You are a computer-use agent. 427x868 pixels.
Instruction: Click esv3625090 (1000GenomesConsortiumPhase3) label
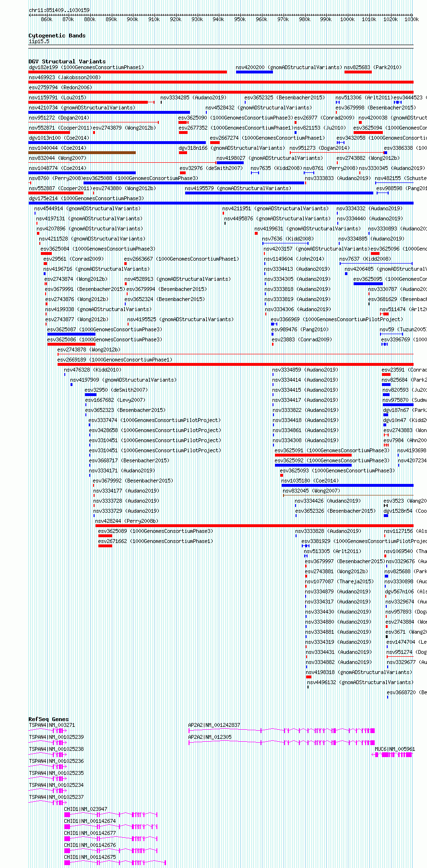click(x=236, y=118)
